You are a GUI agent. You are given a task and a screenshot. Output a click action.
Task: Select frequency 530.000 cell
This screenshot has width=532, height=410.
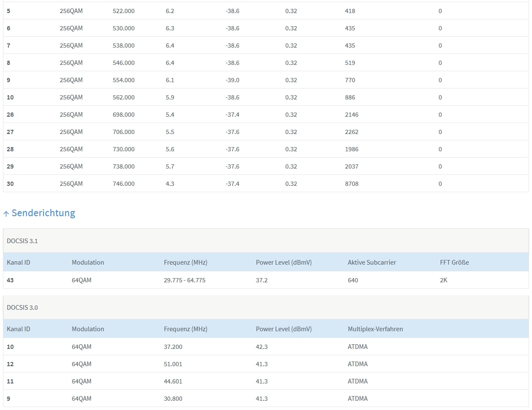[124, 28]
